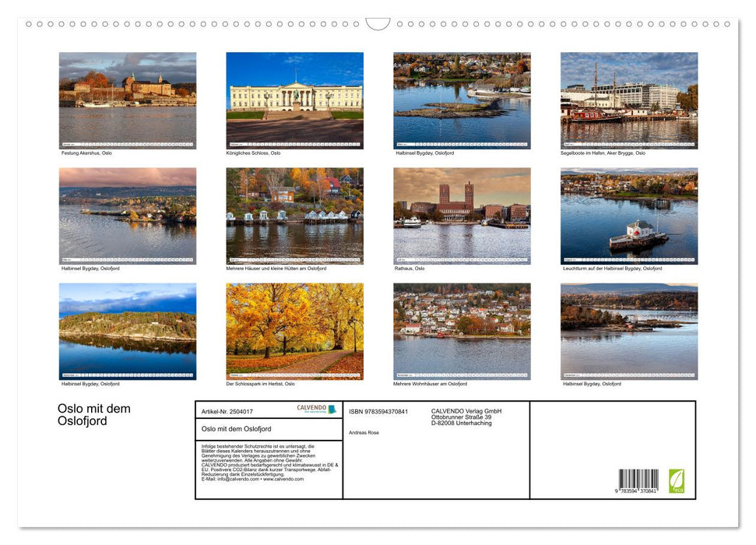Click the caption 'Mehrere Wohnhäuser am Oslofjord'
The image size is (756, 545).
[x=430, y=384]
